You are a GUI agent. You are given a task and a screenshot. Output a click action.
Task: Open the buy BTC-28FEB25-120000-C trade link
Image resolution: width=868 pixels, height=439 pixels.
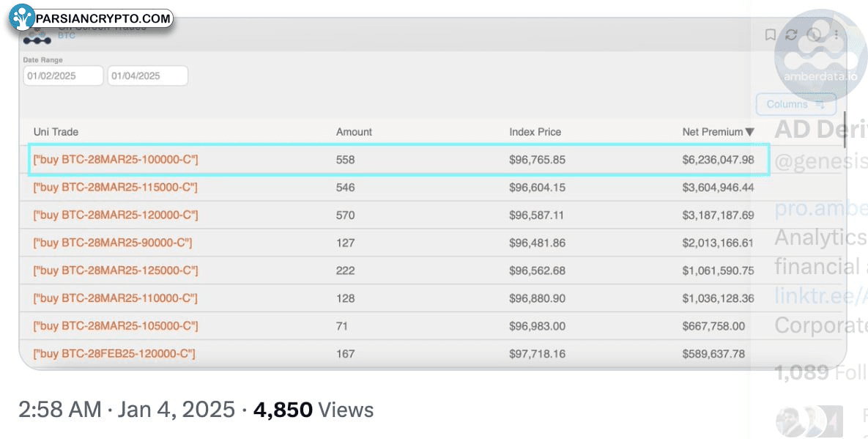(x=114, y=354)
